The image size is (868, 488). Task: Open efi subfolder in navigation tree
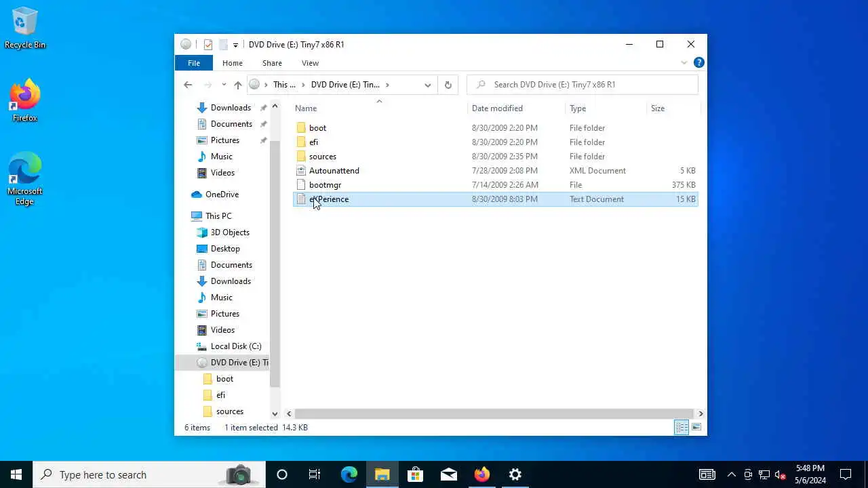tap(220, 395)
